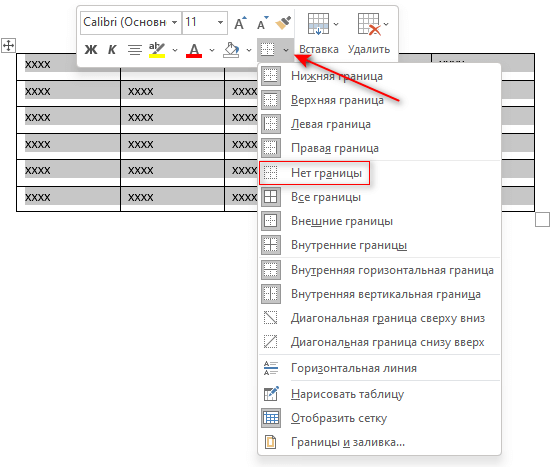Viewport: 552px width, 467px height.
Task: Click the Все границы grid icon
Action: pyautogui.click(x=271, y=197)
